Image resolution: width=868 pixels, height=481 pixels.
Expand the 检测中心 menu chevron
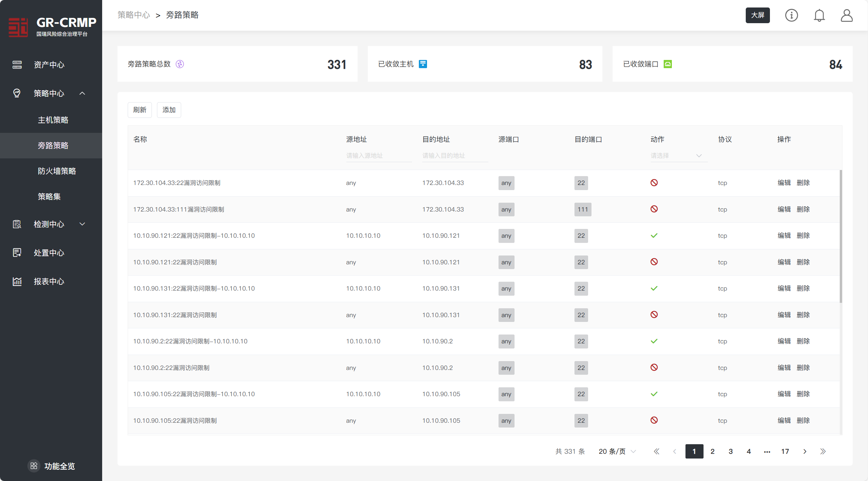point(82,224)
